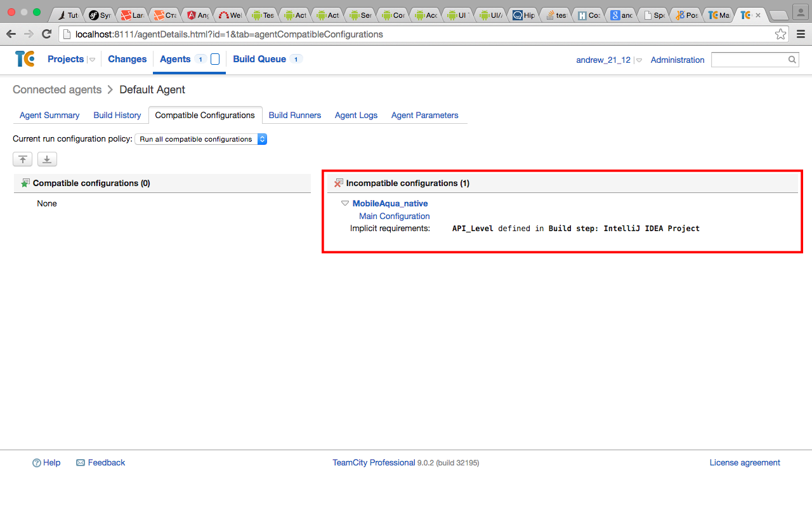The height and width of the screenshot is (508, 812).
Task: Click the License agreement link
Action: (x=745, y=462)
